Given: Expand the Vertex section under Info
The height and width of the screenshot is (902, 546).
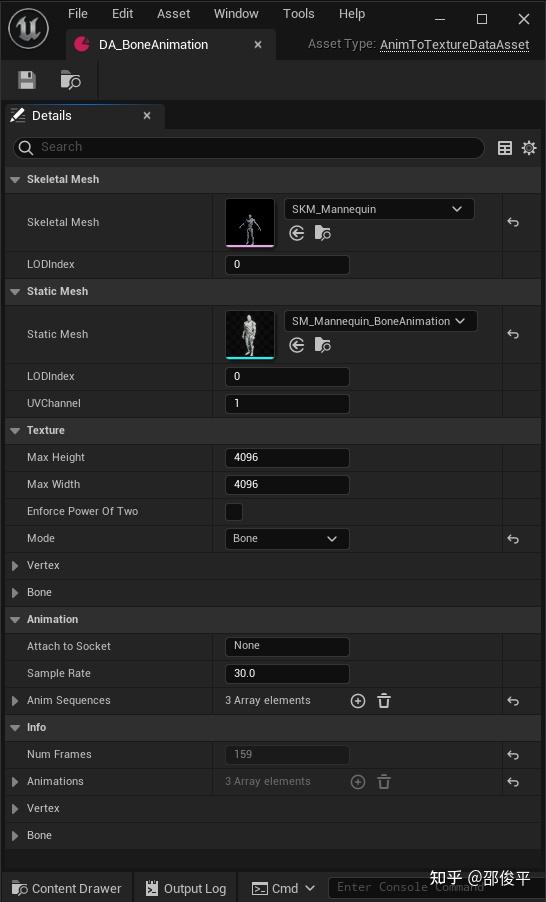Looking at the screenshot, I should click(16, 809).
